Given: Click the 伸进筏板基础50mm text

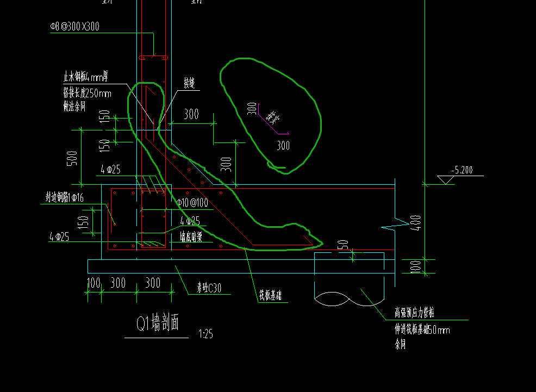Looking at the screenshot, I should tap(422, 329).
